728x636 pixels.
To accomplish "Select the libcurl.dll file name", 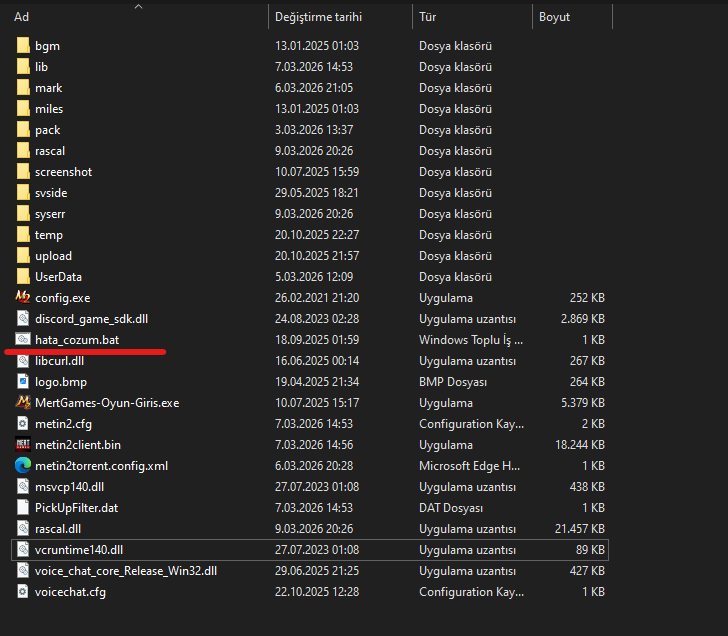I will tap(59, 361).
